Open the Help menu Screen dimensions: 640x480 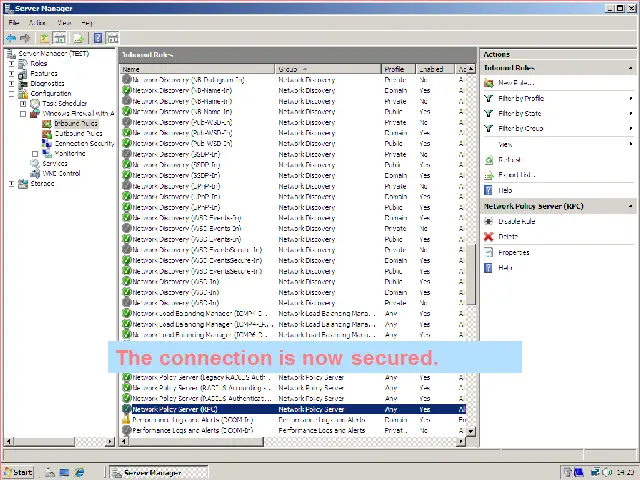click(x=87, y=23)
